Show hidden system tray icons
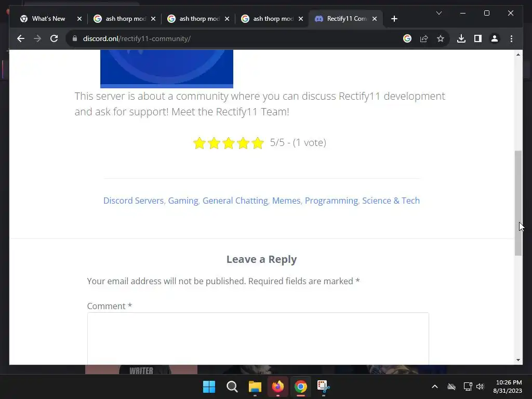The width and height of the screenshot is (532, 399). (435, 387)
